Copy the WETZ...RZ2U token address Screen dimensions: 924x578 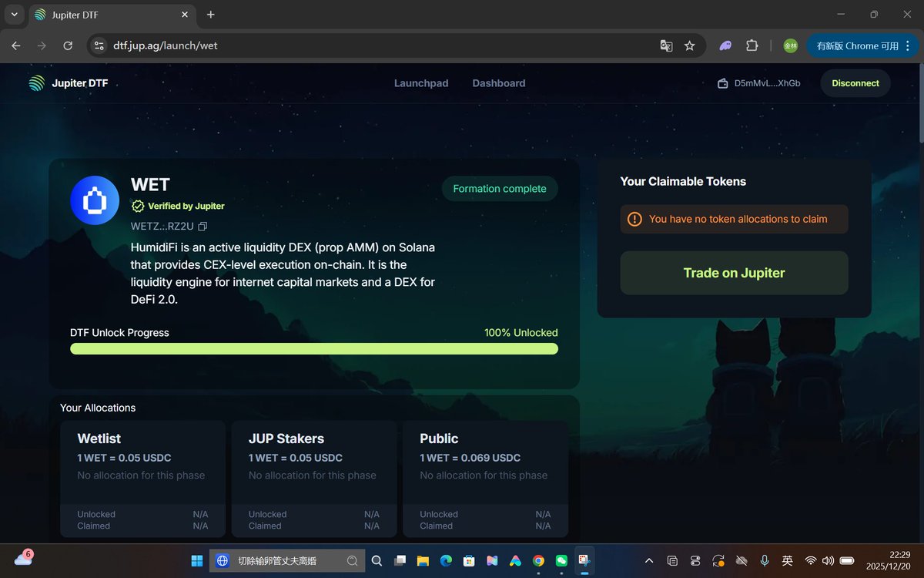click(203, 227)
